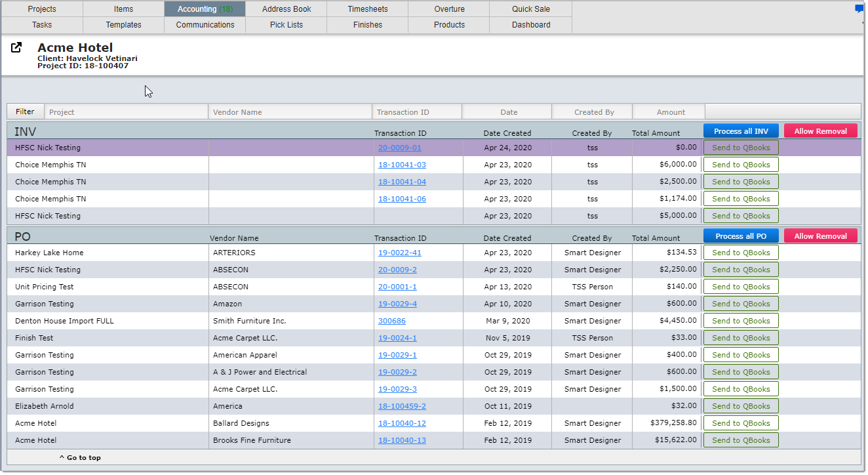Click Process all PO button

tap(741, 236)
